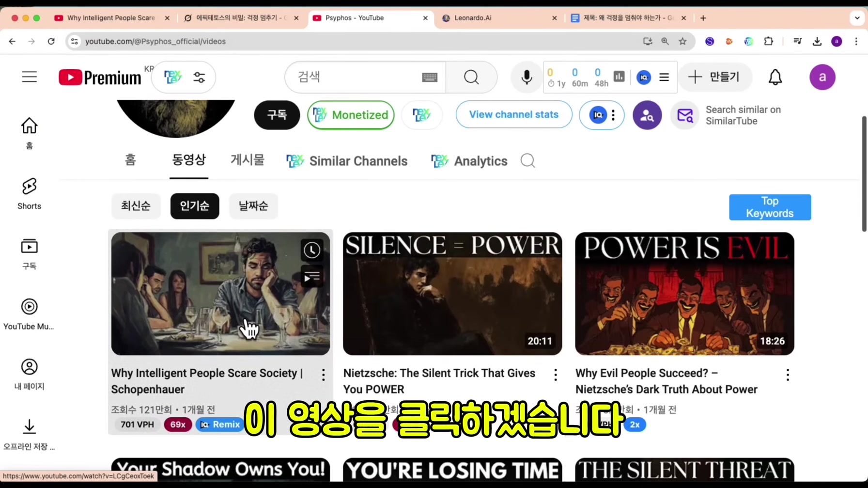
Task: Open the purple account avatar menu
Action: [x=822, y=77]
